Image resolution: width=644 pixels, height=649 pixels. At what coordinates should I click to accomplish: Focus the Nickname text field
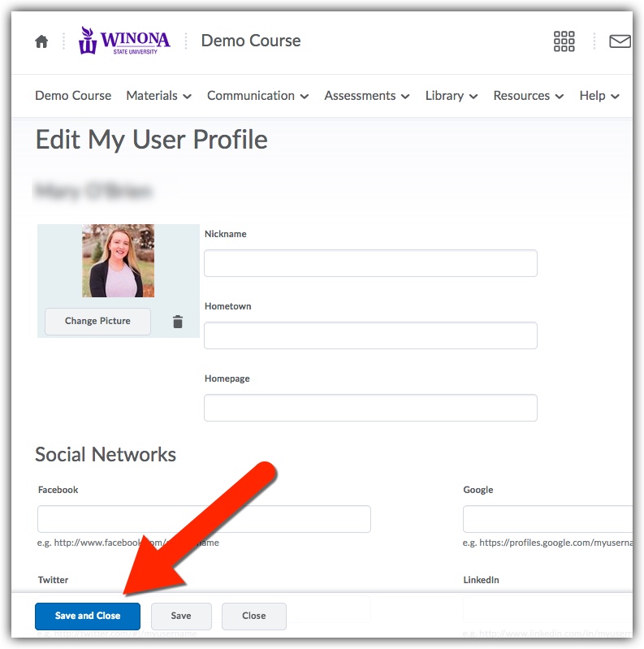(x=370, y=263)
